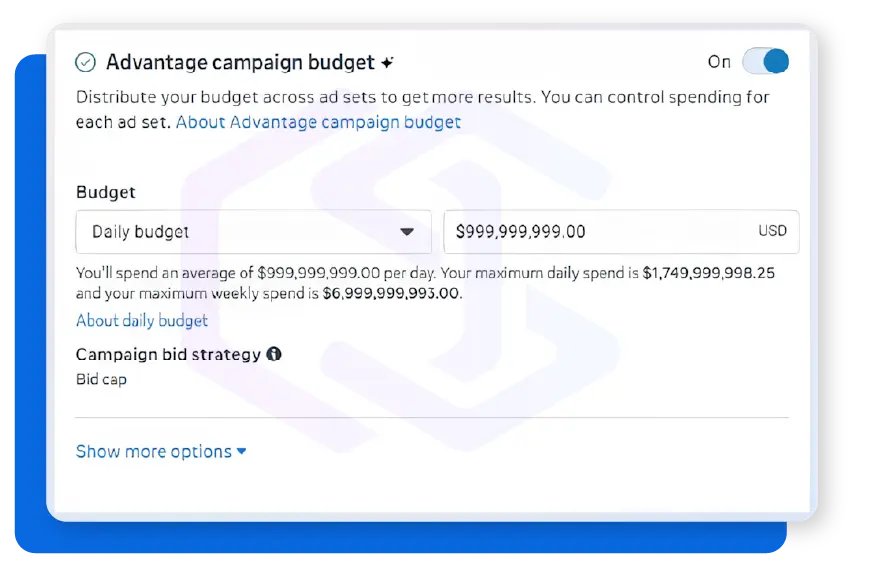
Task: Open the Daily budget dropdown
Action: (x=253, y=231)
